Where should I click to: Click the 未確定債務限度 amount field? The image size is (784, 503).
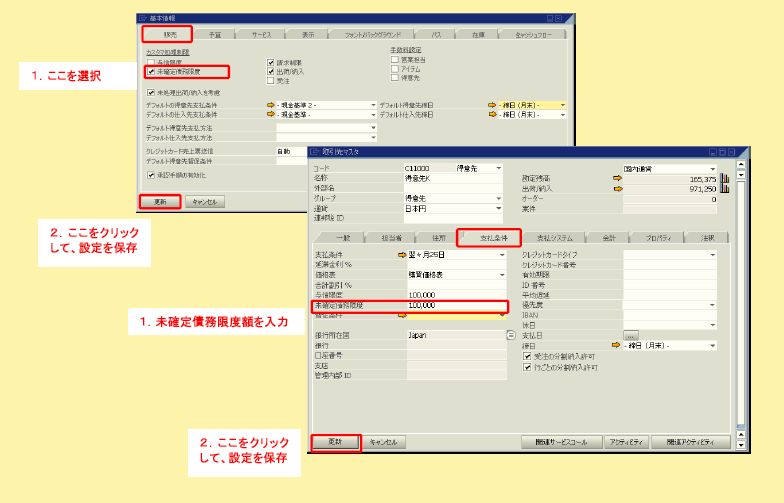pos(455,304)
